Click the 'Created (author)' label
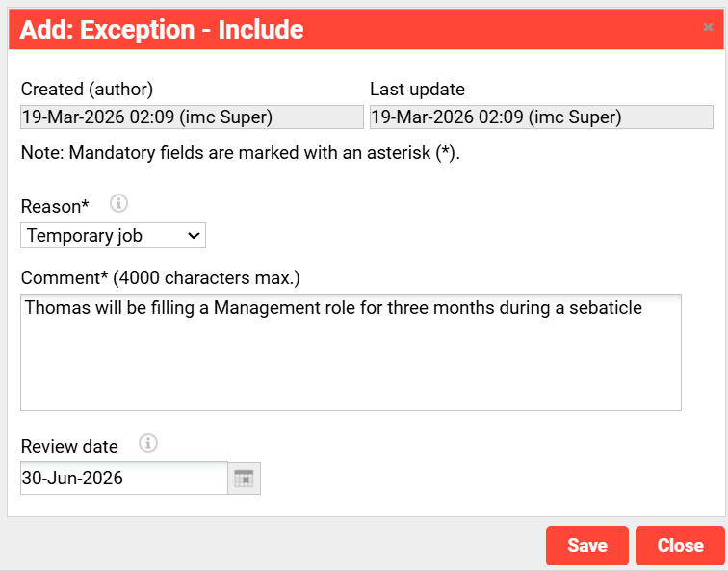This screenshot has height=571, width=728. (87, 90)
